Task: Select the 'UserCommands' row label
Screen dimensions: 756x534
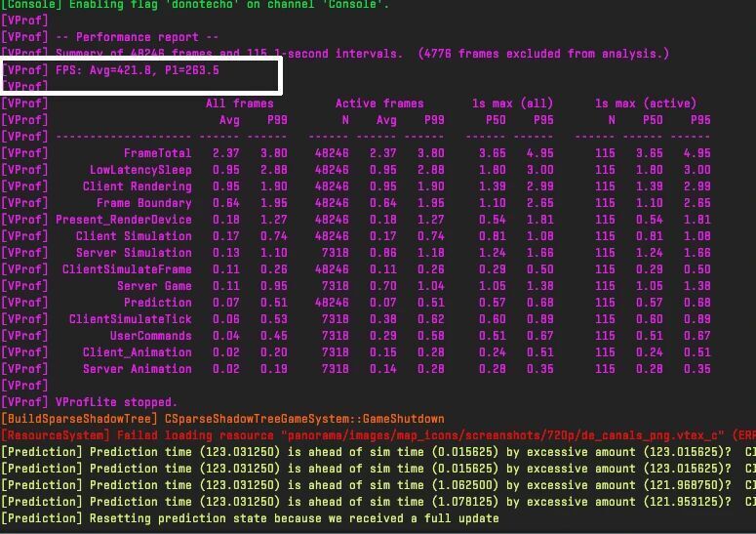Action: pos(151,336)
